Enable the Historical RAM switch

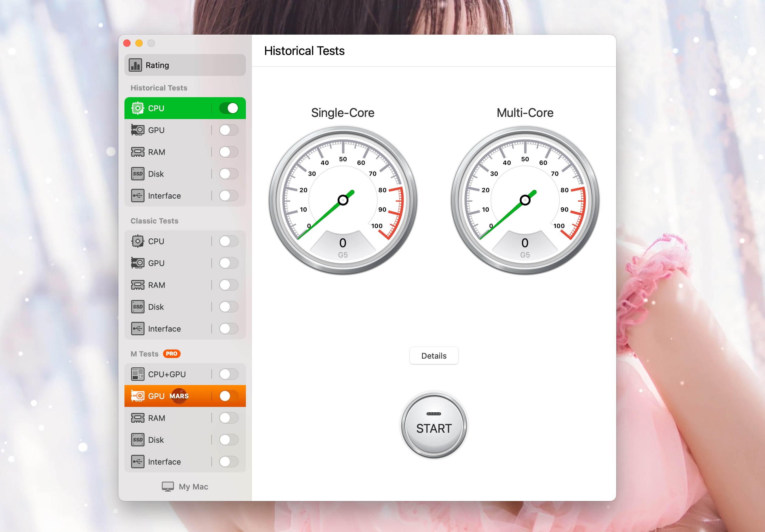229,152
